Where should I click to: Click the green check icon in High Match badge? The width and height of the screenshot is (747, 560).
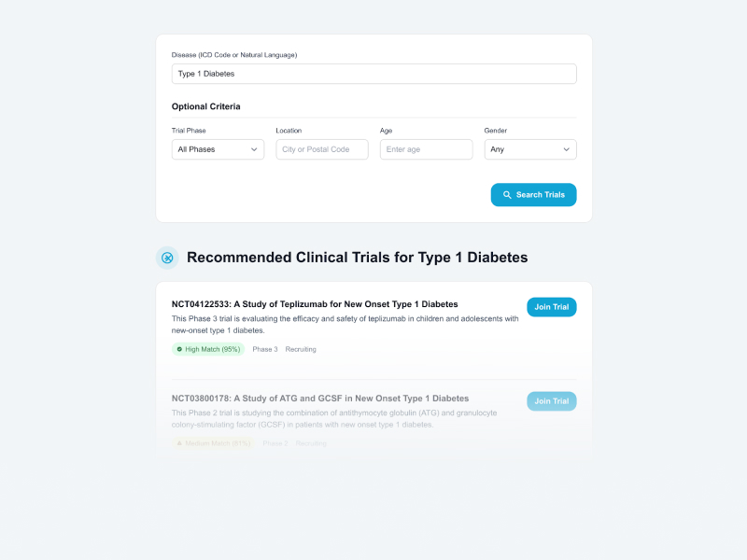click(x=179, y=349)
